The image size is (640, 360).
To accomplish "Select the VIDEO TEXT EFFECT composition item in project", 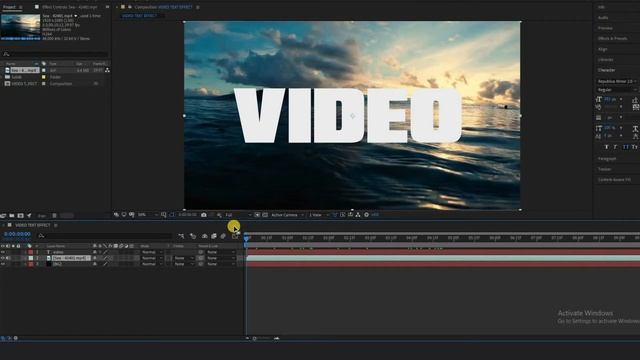I will click(24, 84).
